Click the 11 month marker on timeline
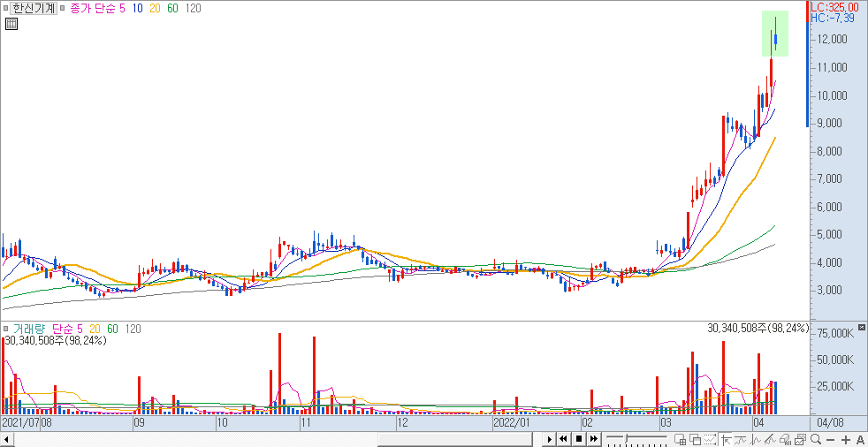868x447 pixels. [x=306, y=423]
